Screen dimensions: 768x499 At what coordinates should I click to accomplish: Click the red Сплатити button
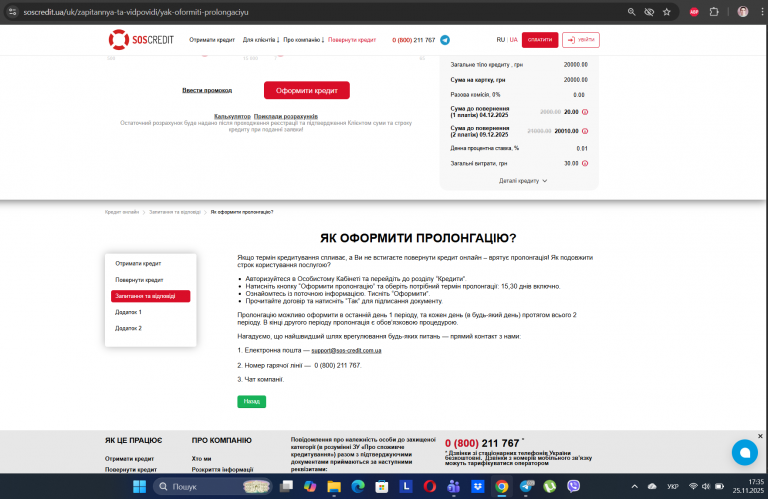[540, 40]
